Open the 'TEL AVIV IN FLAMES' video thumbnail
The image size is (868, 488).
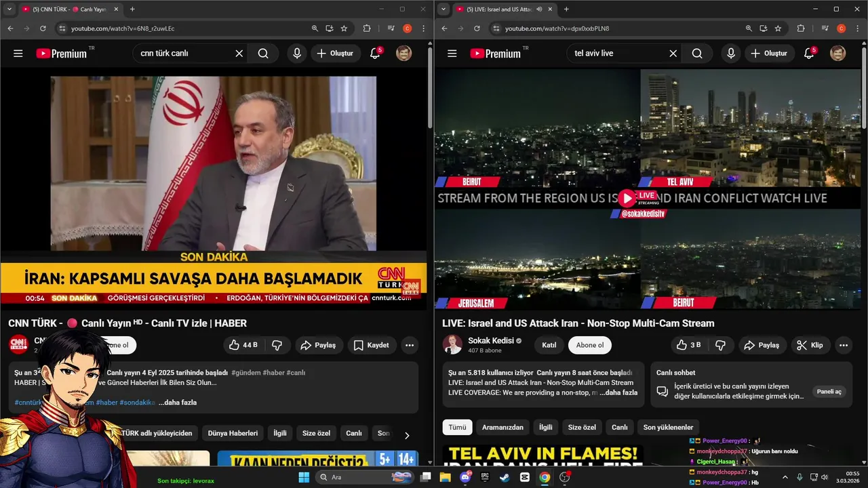pyautogui.click(x=542, y=455)
